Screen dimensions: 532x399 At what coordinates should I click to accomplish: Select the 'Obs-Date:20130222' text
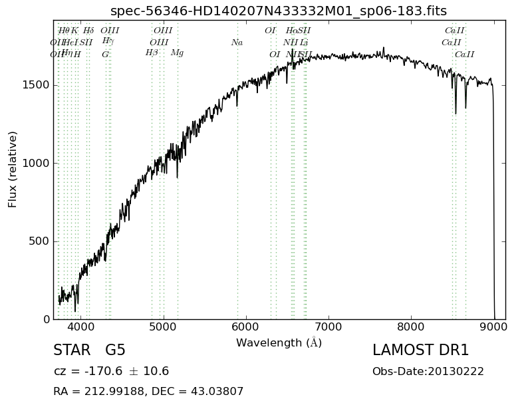click(428, 371)
